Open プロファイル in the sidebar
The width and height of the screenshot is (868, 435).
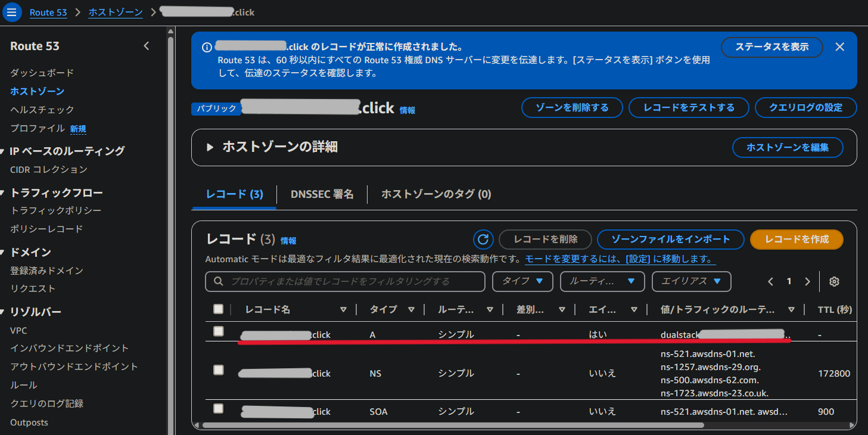click(x=37, y=128)
